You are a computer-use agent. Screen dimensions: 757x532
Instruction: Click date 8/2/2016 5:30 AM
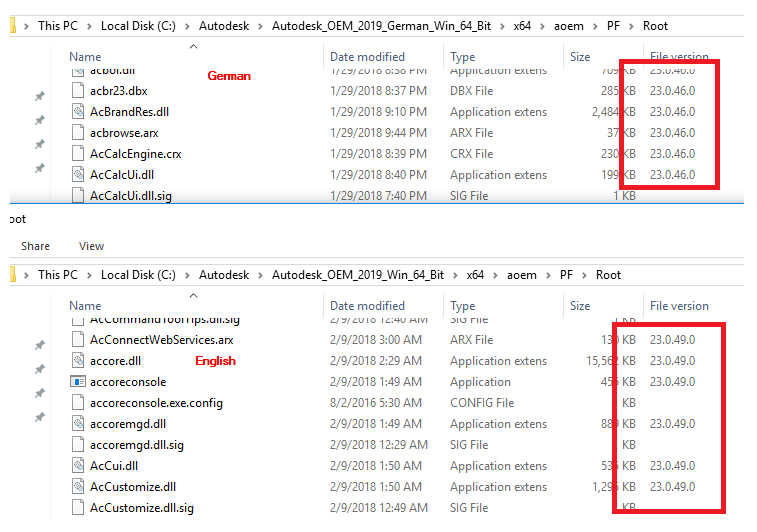pyautogui.click(x=376, y=403)
